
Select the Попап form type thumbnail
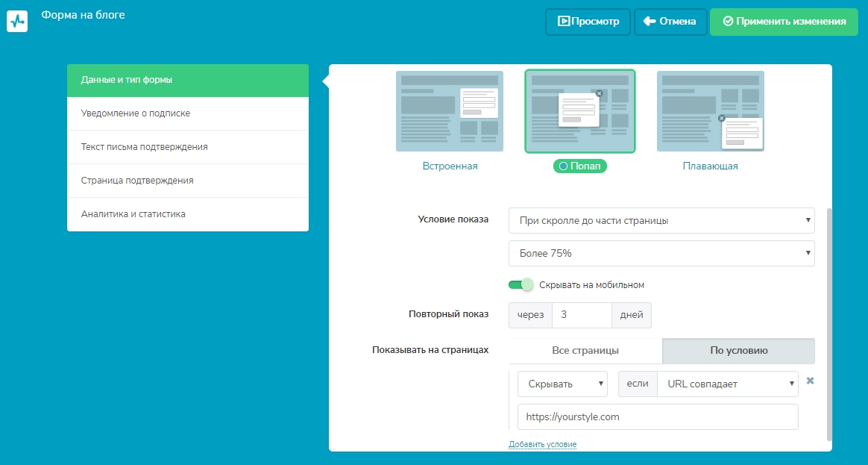(580, 111)
